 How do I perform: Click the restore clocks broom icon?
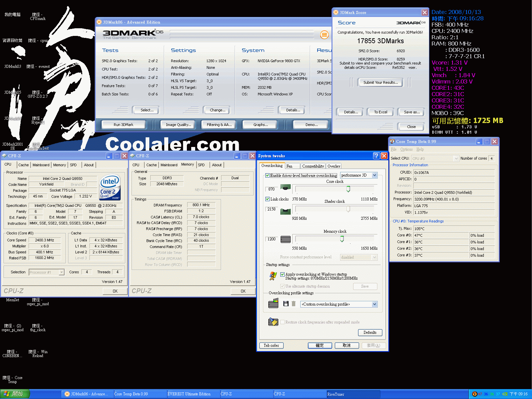(273, 322)
